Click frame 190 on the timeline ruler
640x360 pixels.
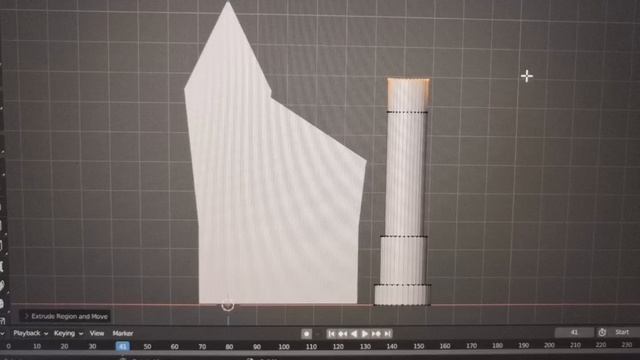(x=524, y=345)
